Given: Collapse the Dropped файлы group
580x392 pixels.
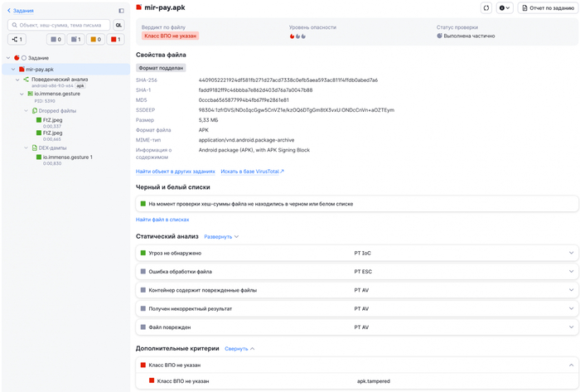Looking at the screenshot, I should 26,110.
